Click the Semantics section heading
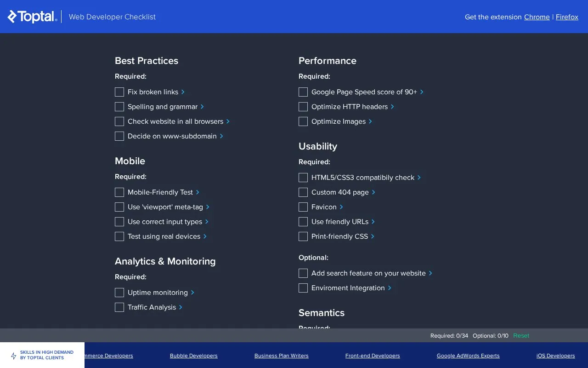Viewport: 588px width, 368px height. point(322,313)
